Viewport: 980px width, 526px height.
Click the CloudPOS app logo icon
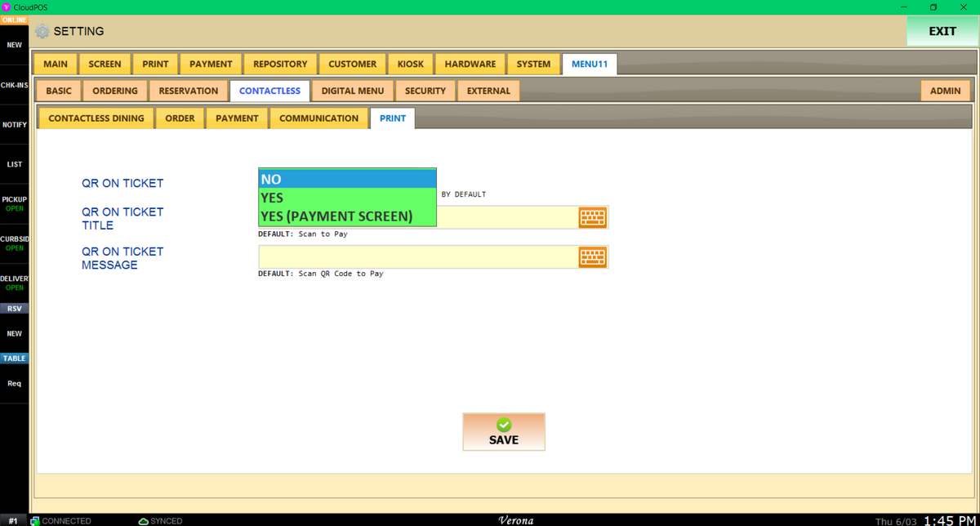pos(6,7)
